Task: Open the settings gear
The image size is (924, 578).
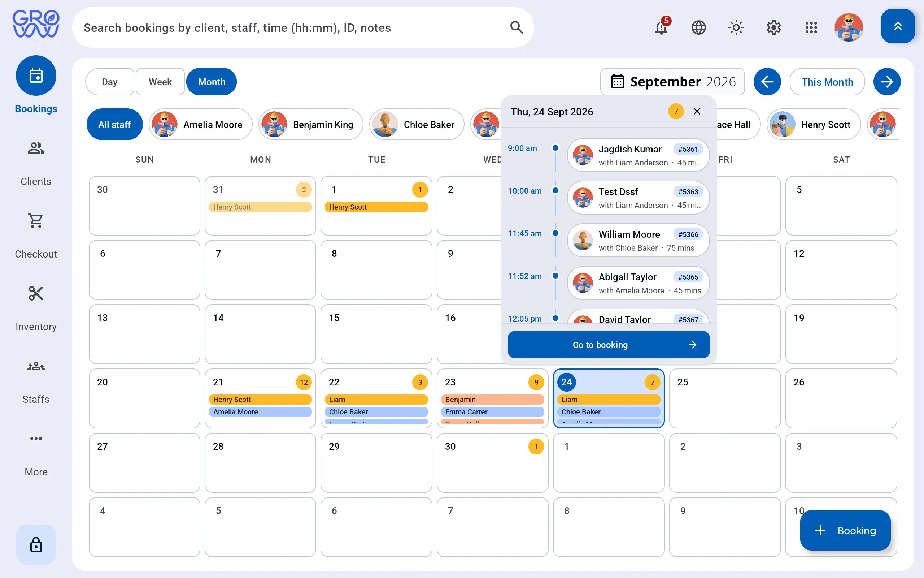Action: click(x=773, y=27)
